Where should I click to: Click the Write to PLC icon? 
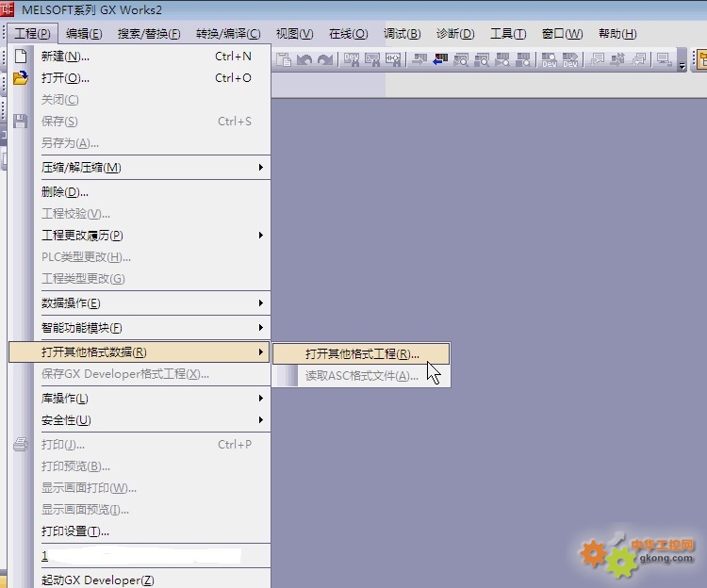(x=419, y=59)
